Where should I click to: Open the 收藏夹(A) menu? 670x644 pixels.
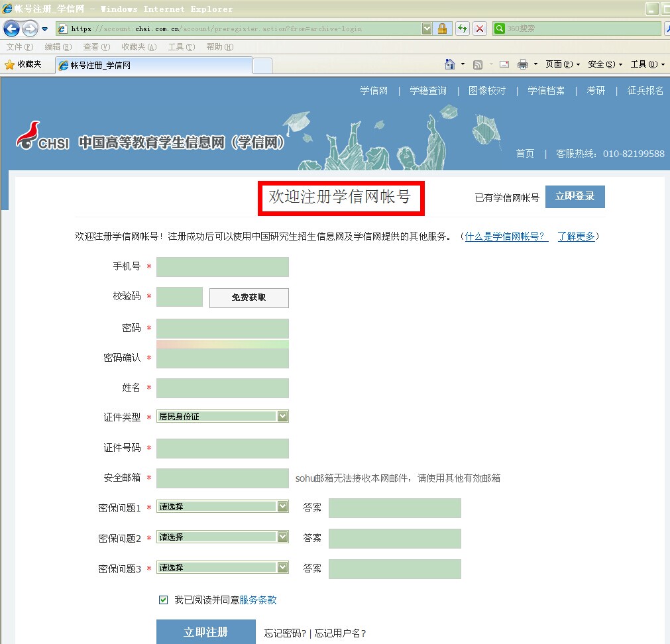pyautogui.click(x=139, y=46)
